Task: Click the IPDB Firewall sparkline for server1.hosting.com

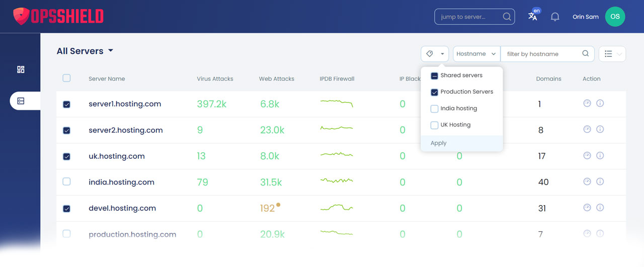Action: coord(337,103)
